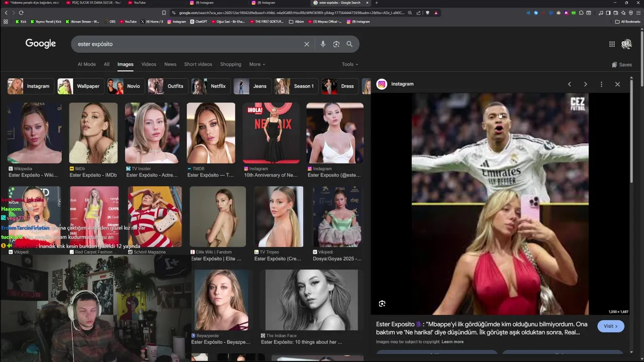Screen dimensions: 644x362
Task: Bookmark this page from the address bar
Action: (x=164, y=13)
